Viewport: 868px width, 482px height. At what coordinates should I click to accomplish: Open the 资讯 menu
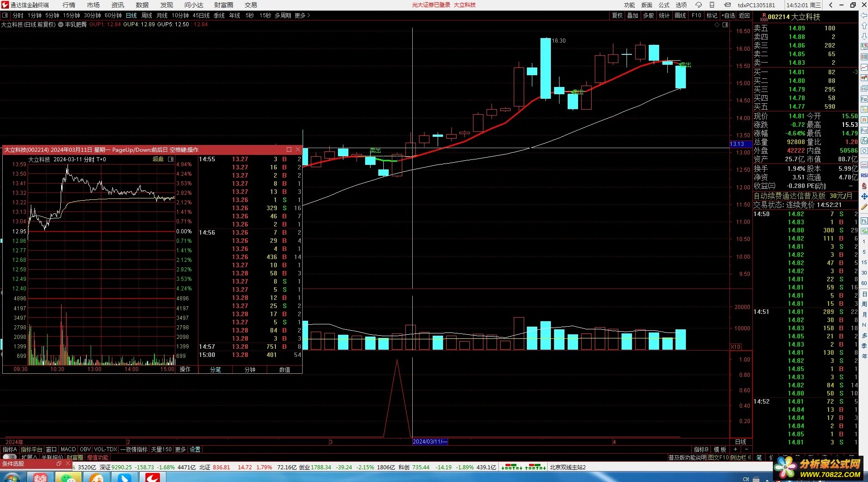118,5
